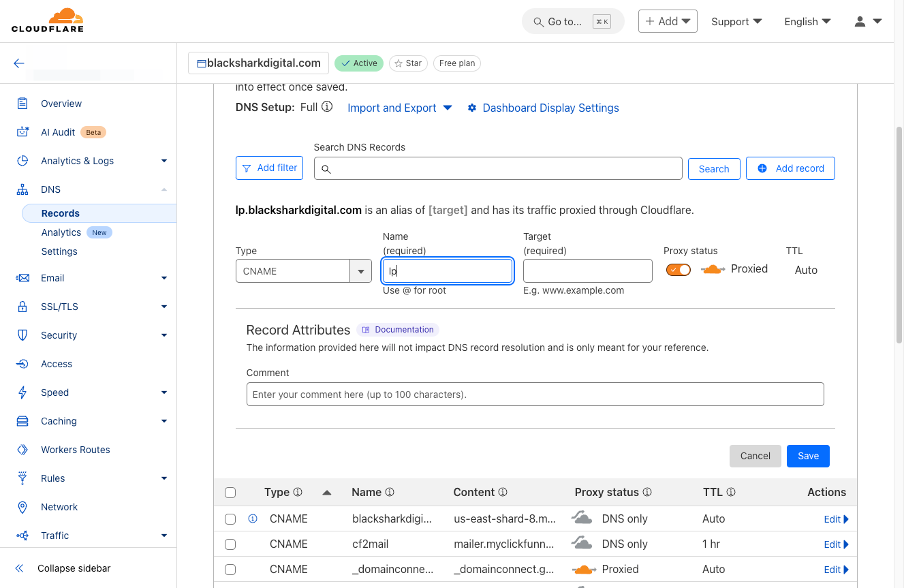Click the Access icon in sidebar
This screenshot has height=588, width=904.
coord(22,364)
